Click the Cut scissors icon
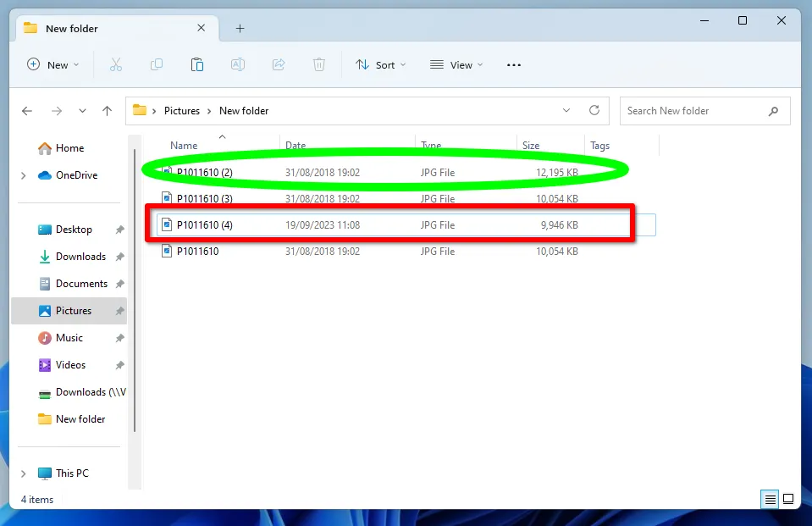 click(x=115, y=64)
